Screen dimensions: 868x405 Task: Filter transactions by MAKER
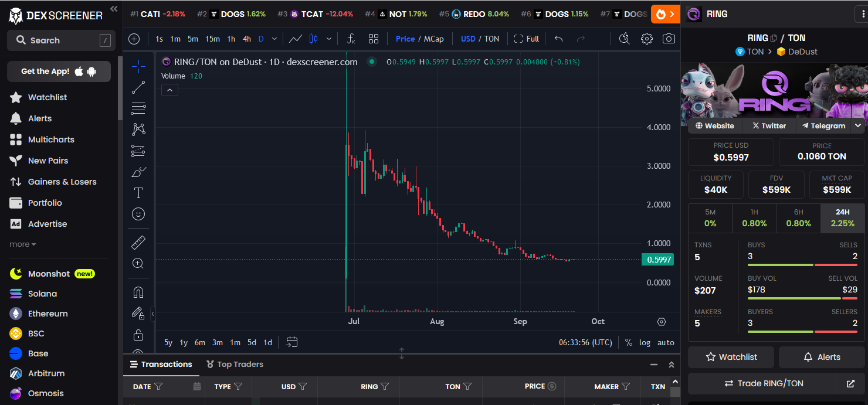626,387
